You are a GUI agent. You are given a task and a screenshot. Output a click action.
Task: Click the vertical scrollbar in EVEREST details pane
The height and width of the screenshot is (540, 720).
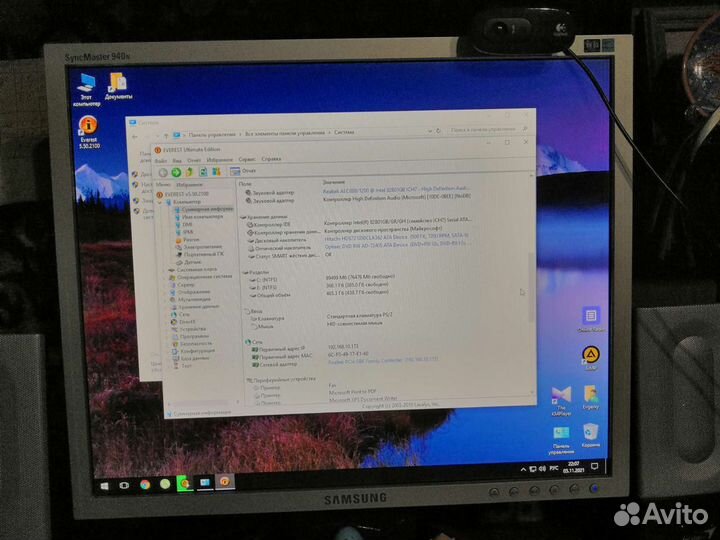(x=532, y=285)
